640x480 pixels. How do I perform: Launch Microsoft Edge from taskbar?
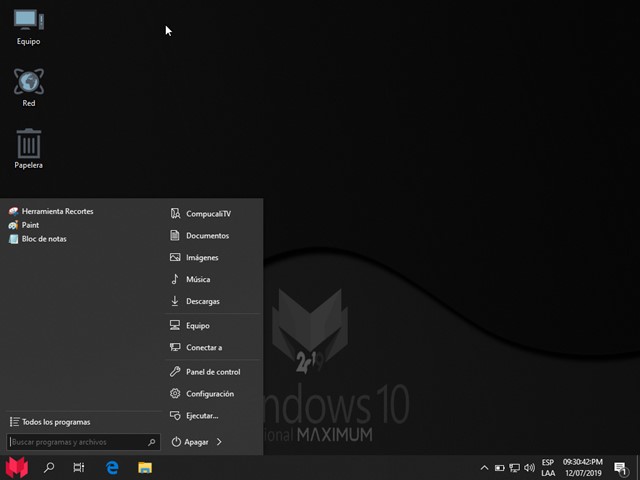[112, 467]
